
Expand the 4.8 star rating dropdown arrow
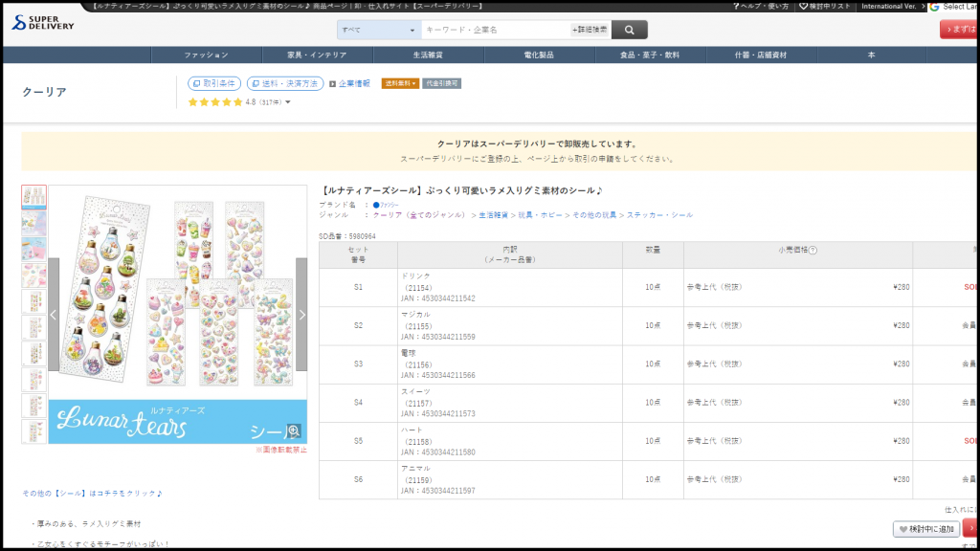[288, 101]
